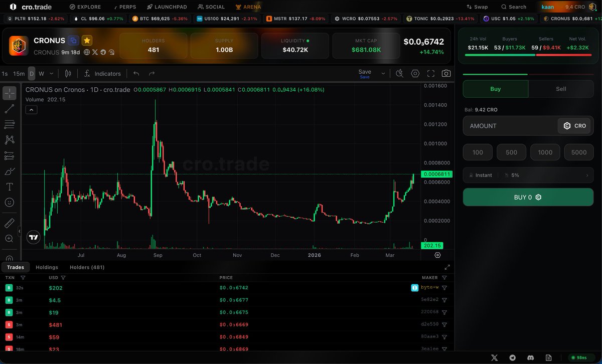Filter trades by TXN column
This screenshot has width=602, height=364.
pyautogui.click(x=23, y=278)
